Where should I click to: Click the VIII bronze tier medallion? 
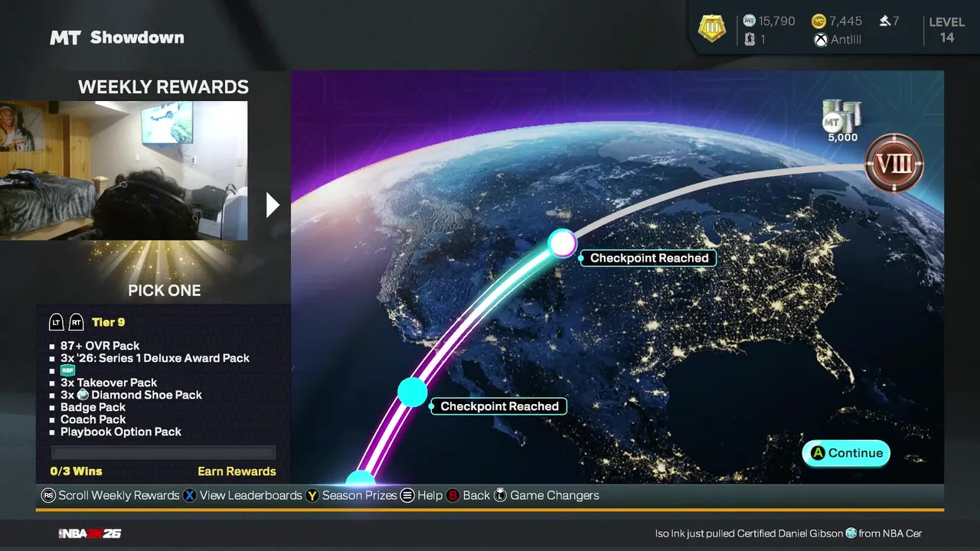[x=893, y=163]
